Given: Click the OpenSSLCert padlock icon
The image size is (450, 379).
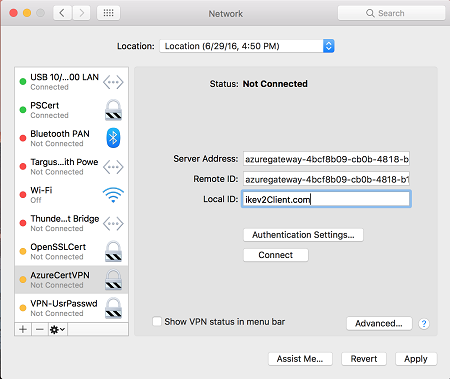Looking at the screenshot, I should coord(113,251).
